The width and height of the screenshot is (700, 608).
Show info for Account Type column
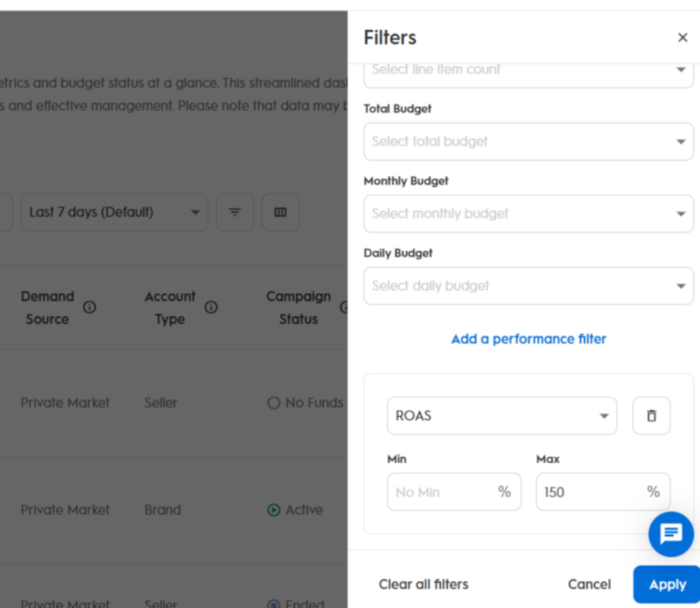(x=211, y=307)
